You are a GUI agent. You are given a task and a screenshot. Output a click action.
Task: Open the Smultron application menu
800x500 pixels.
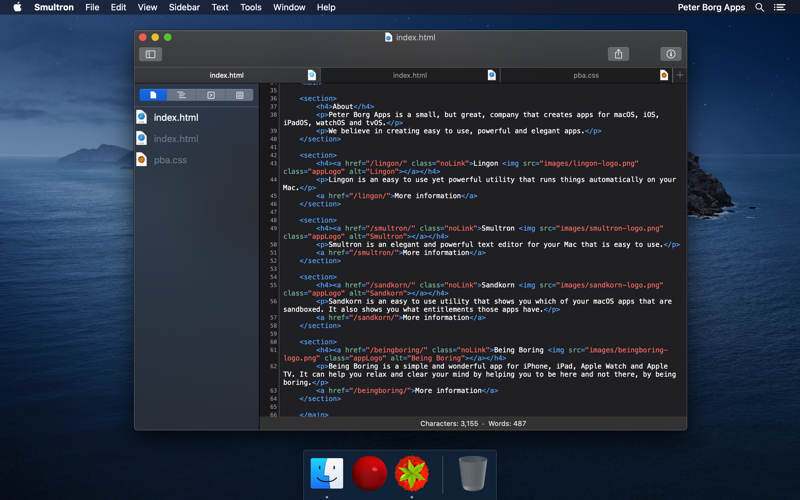click(x=54, y=7)
